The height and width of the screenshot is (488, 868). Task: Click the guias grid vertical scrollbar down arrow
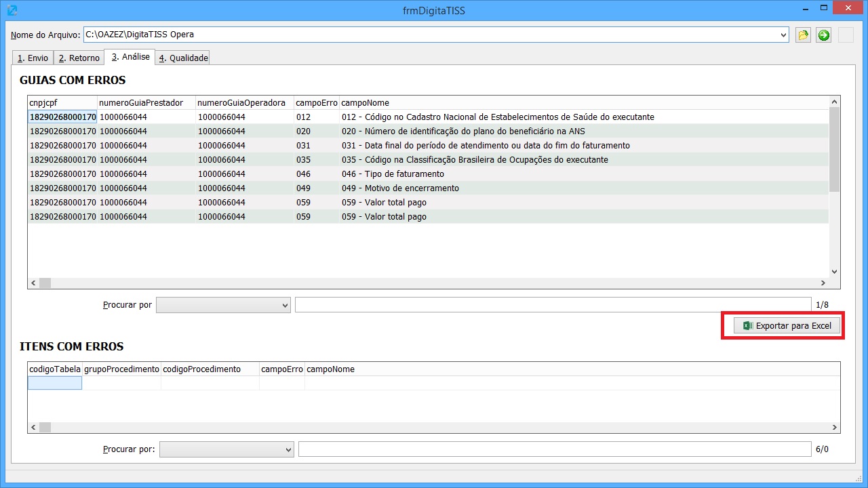[x=834, y=271]
